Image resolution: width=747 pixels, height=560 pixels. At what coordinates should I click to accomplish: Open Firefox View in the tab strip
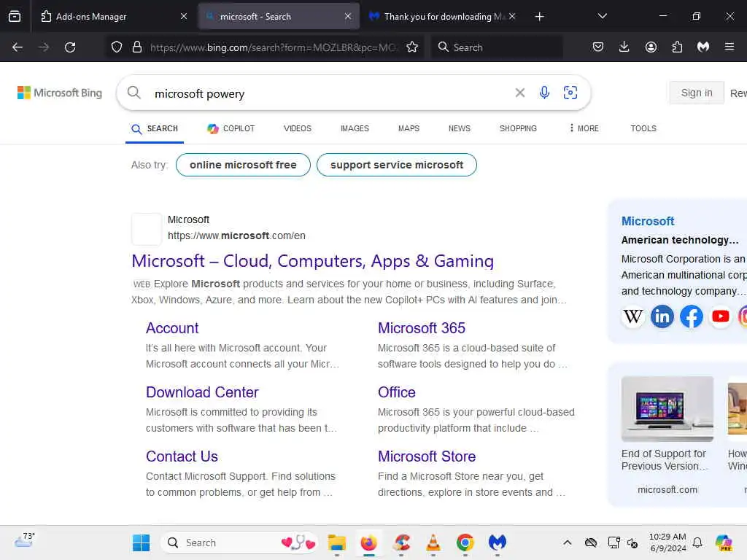coord(15,17)
